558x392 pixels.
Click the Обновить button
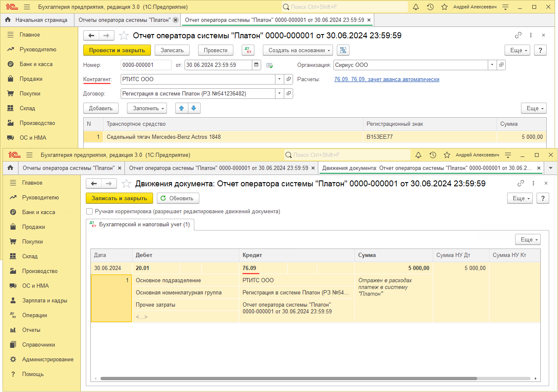pos(178,198)
